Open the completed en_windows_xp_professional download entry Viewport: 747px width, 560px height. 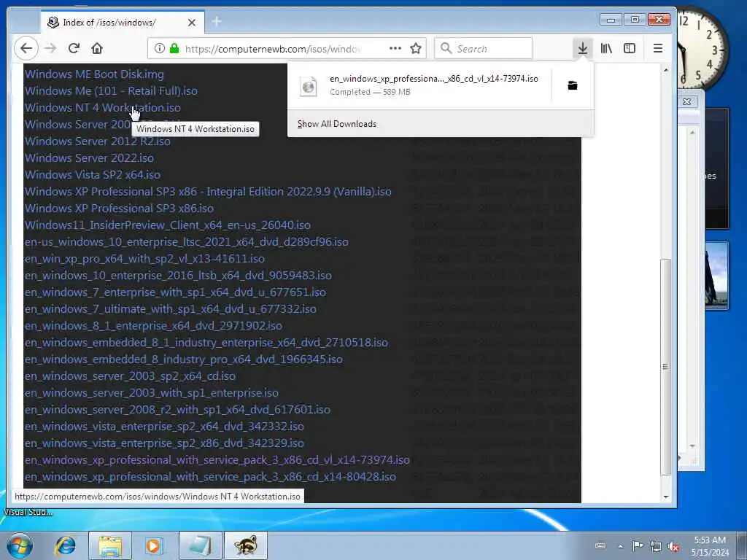point(419,85)
